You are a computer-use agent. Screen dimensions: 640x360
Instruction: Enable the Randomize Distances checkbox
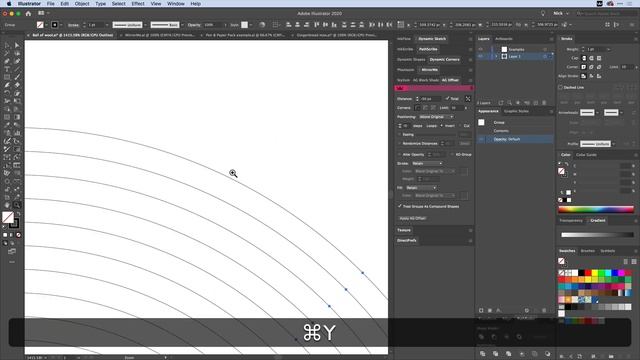(x=400, y=143)
